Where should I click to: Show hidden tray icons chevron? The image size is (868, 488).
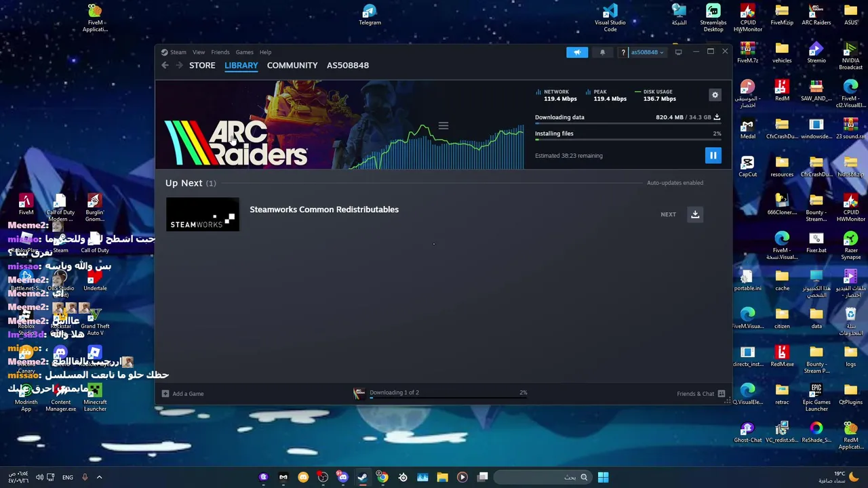[x=99, y=477]
